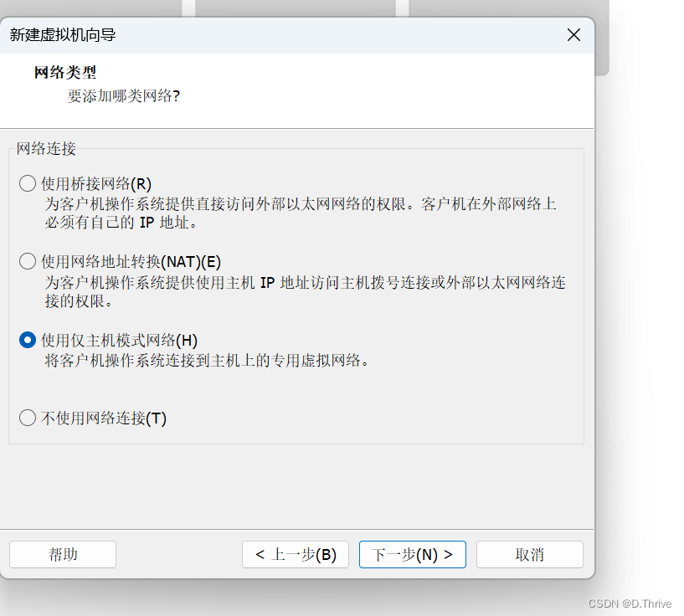The width and height of the screenshot is (684, 616).
Task: Close the 新建虚拟机向导 dialog
Action: pos(573,35)
